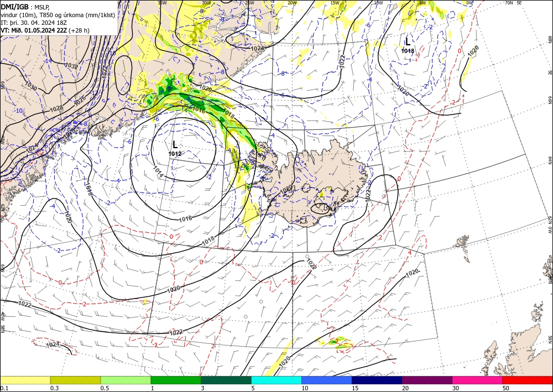Choose the navy 15–20 legend swatch
553x392 pixels.
tap(377, 380)
